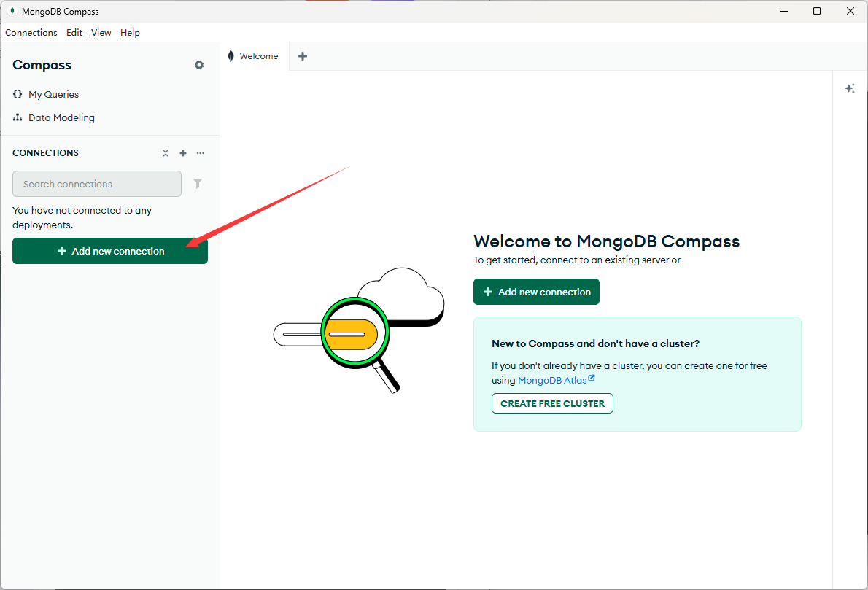Open the Data Modeling section
The width and height of the screenshot is (868, 590).
tap(61, 117)
